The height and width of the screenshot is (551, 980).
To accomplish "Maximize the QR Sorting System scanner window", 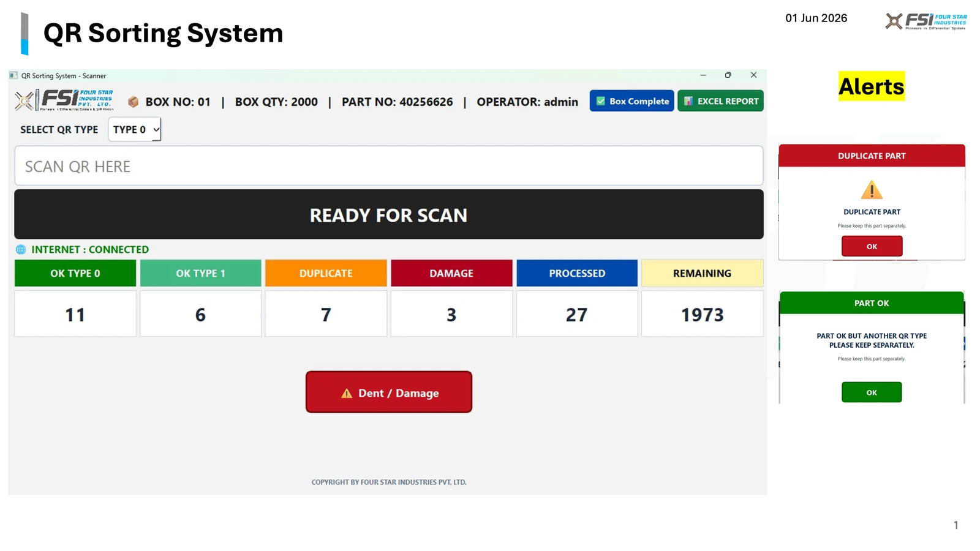I will point(728,75).
